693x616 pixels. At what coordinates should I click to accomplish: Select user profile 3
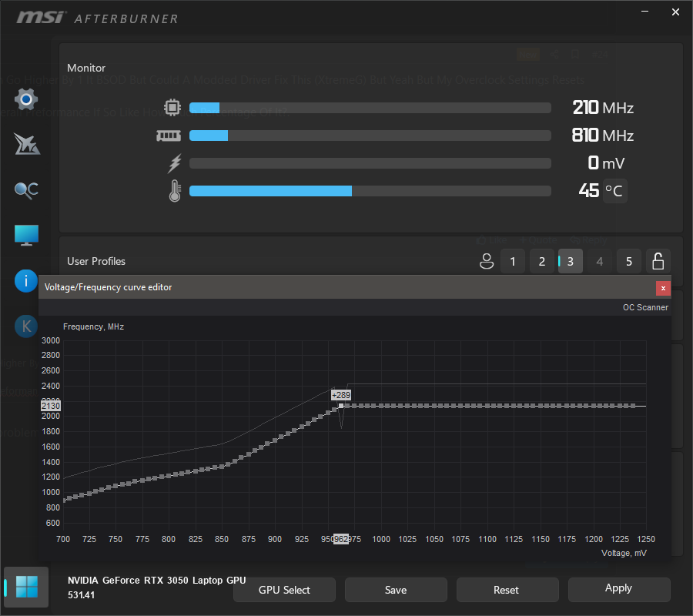(570, 261)
